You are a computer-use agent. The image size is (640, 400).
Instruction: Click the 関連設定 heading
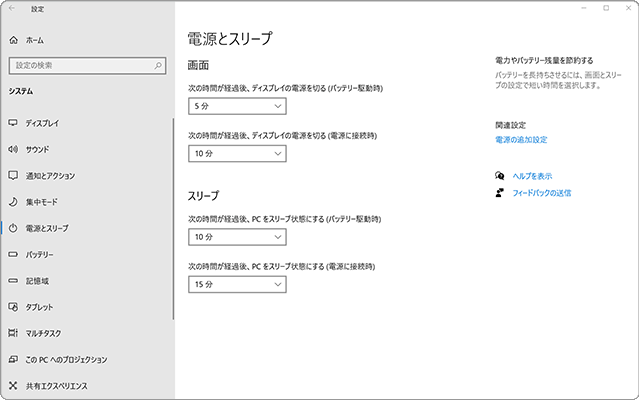tap(511, 125)
